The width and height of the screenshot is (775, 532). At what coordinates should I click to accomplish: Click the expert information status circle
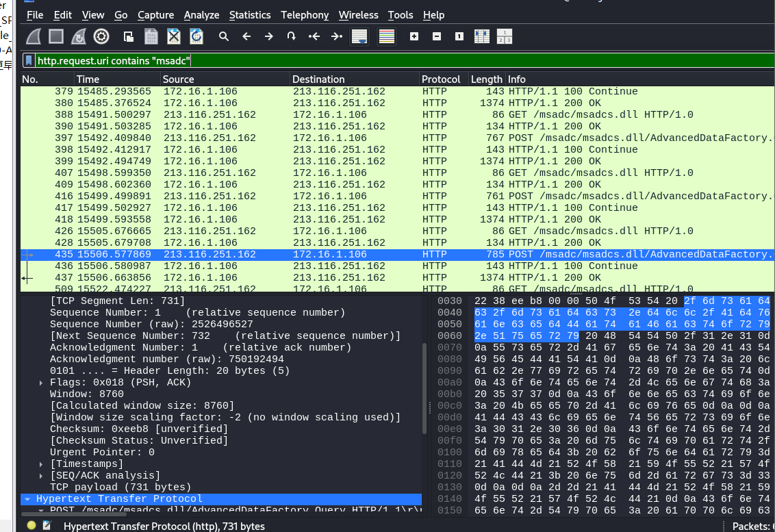point(31,526)
